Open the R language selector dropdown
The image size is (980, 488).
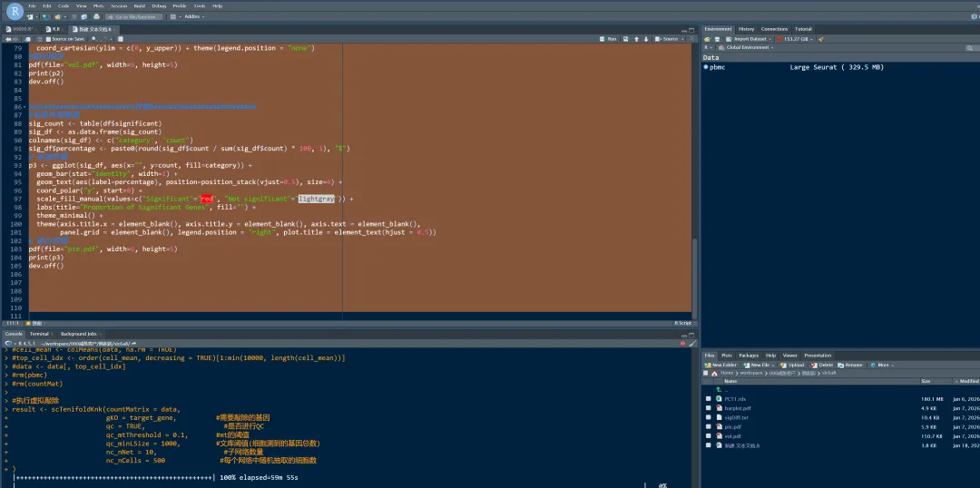[x=708, y=47]
